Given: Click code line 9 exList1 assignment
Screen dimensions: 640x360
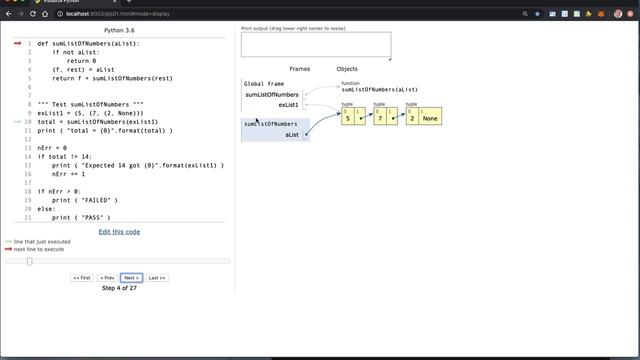Looking at the screenshot, I should [90, 113].
